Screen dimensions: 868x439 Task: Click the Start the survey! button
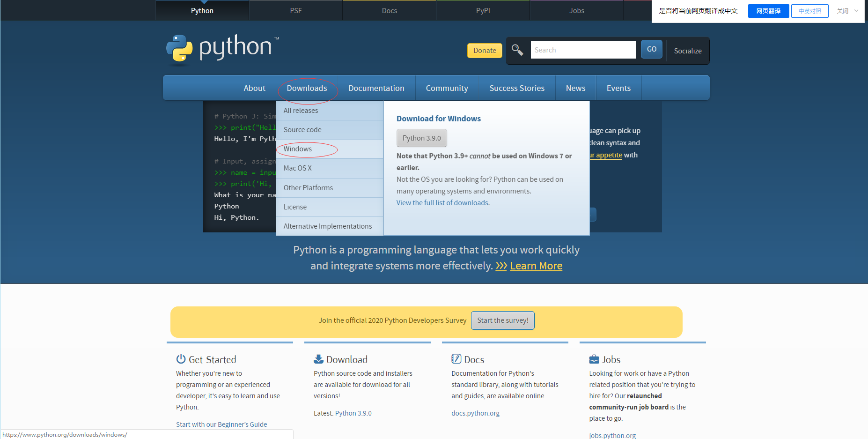[x=503, y=320]
